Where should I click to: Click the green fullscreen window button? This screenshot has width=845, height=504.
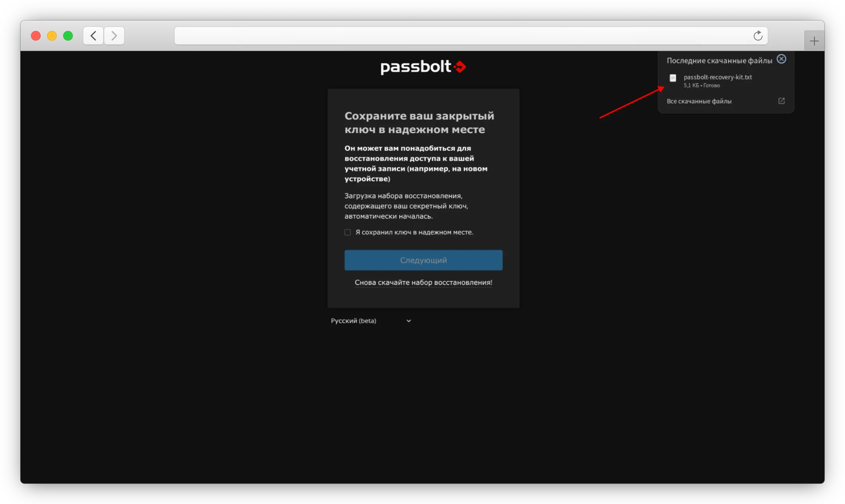coord(68,36)
